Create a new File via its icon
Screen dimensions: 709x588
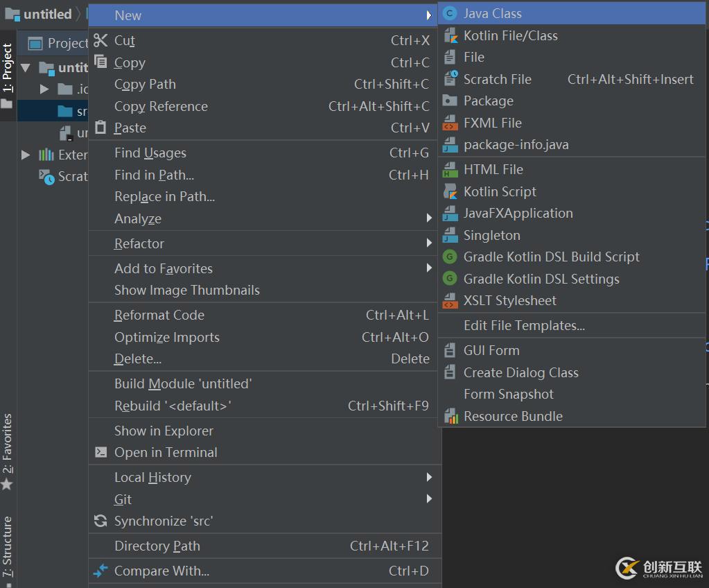[x=450, y=57]
